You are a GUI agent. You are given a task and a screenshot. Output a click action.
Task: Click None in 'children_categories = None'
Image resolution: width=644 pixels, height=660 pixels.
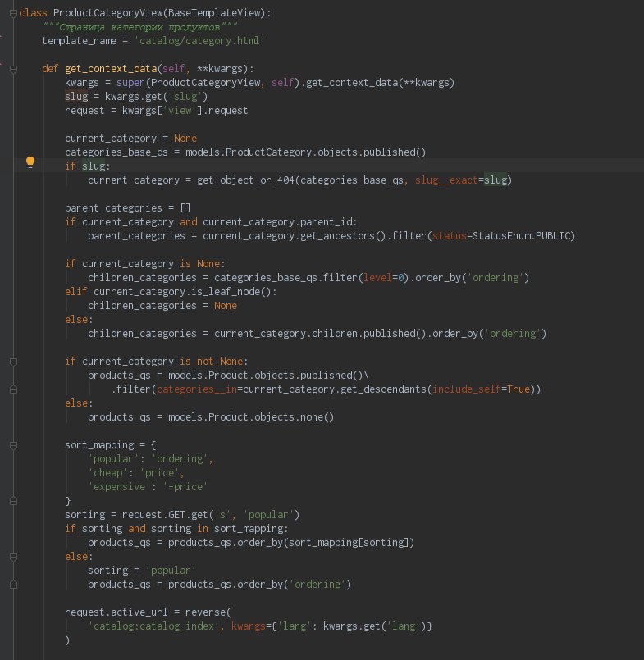(x=226, y=306)
